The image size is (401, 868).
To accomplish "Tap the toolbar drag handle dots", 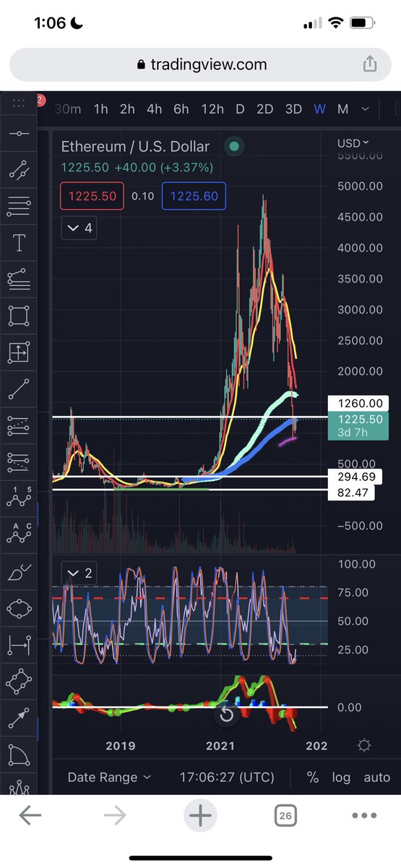I will (19, 103).
